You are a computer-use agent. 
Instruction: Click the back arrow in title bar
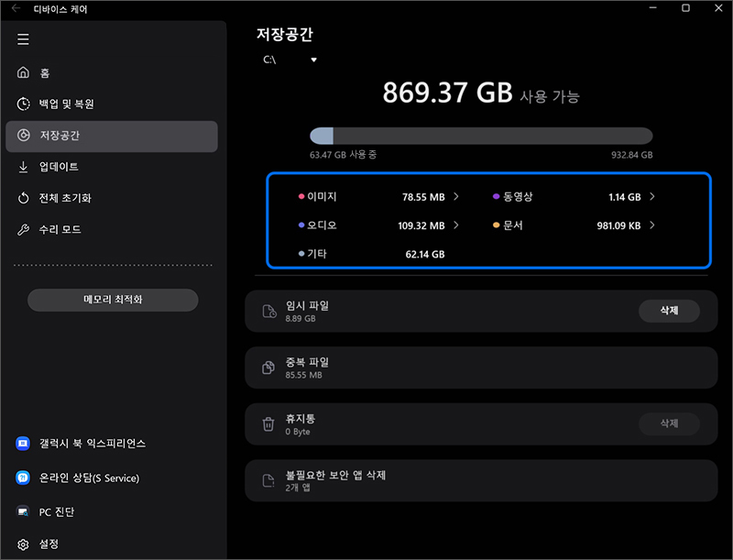16,8
